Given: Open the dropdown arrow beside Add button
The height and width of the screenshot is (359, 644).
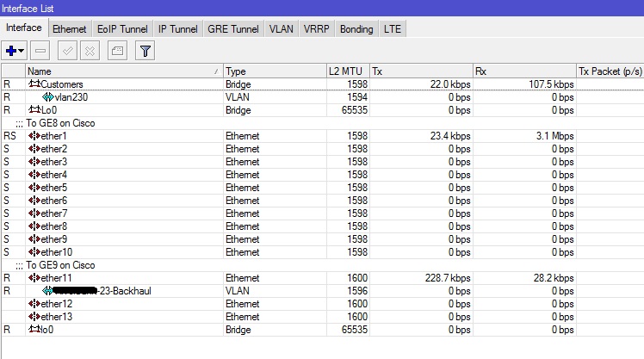Looking at the screenshot, I should pos(22,52).
